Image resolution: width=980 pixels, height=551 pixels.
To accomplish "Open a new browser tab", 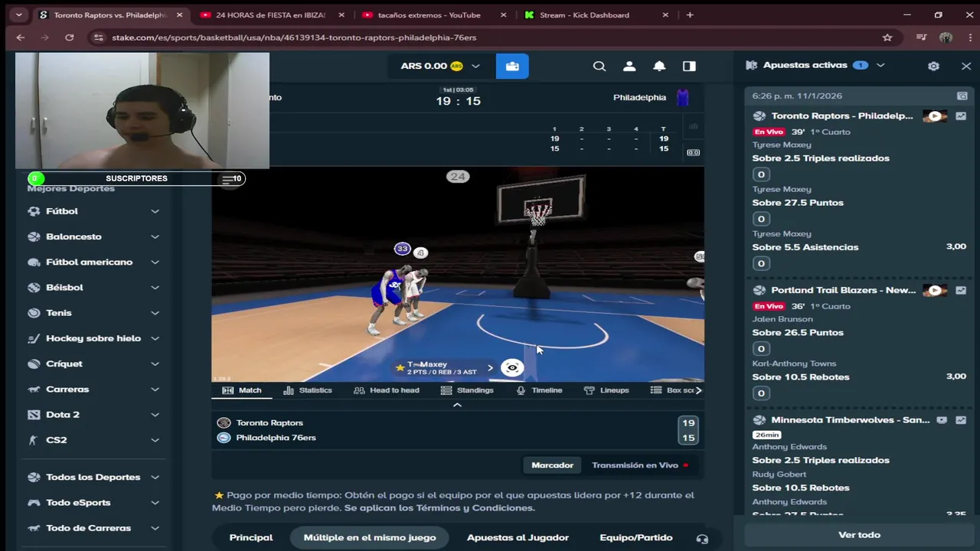I will (x=690, y=15).
